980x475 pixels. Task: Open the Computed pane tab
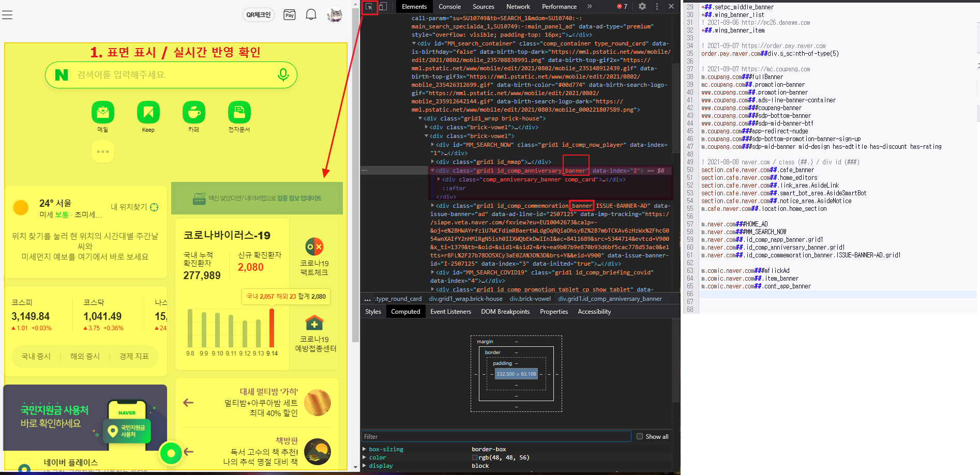pyautogui.click(x=405, y=312)
